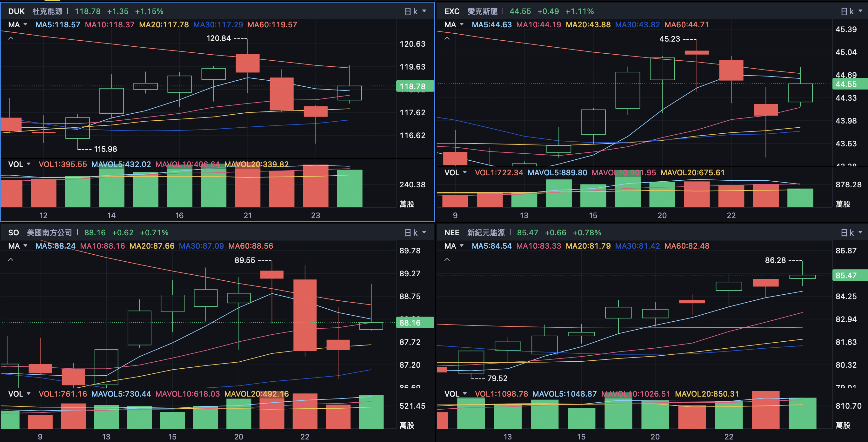Click the EXC 愛克斯龍 ticker title
Screen dimensions: 868x442
[471, 11]
